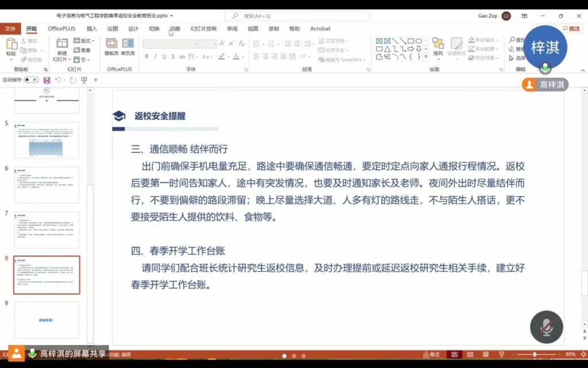
Task: Open the Insert (插入) ribbon tab
Action: pyautogui.click(x=92, y=29)
